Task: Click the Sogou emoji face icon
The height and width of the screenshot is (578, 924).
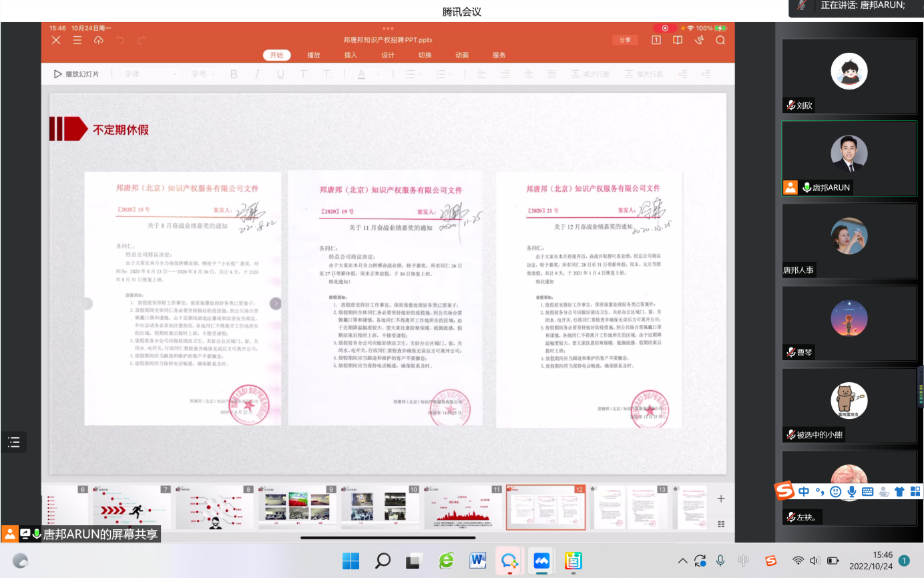Action: pos(835,491)
